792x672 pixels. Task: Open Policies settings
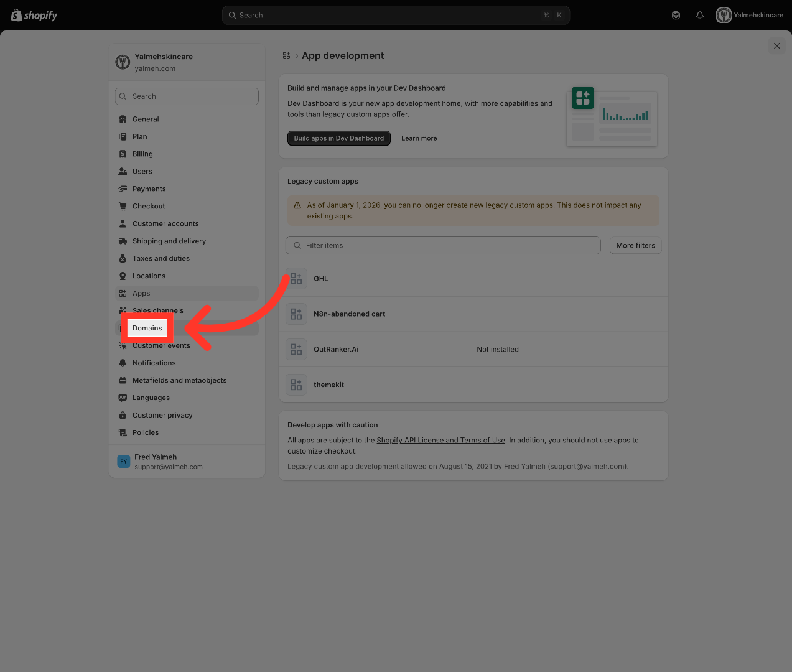pyautogui.click(x=187, y=432)
